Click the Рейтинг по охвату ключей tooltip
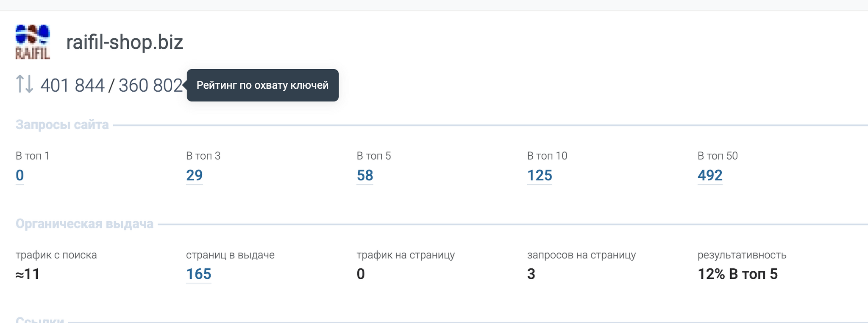 (262, 85)
